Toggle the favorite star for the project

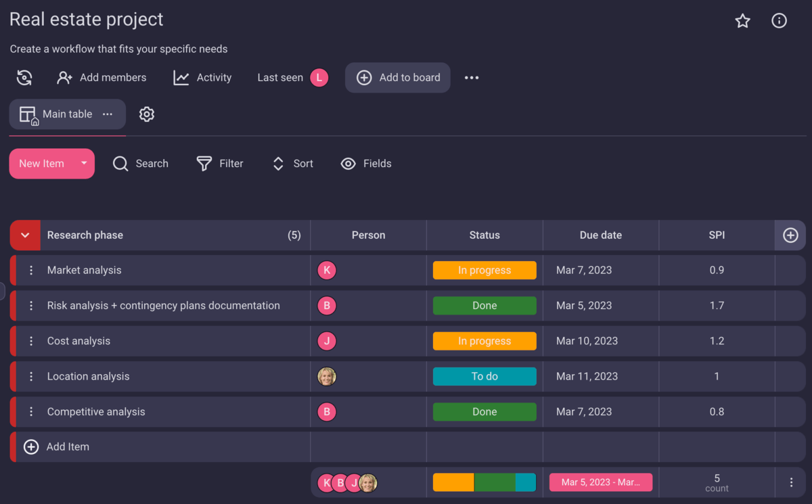tap(742, 21)
